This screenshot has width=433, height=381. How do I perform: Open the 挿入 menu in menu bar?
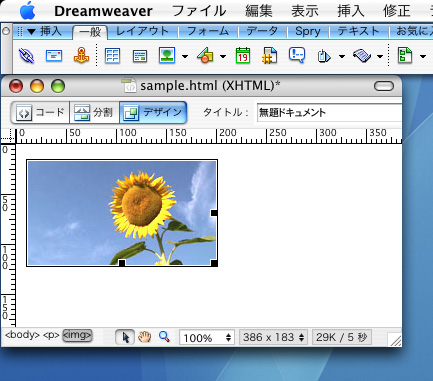click(x=351, y=11)
